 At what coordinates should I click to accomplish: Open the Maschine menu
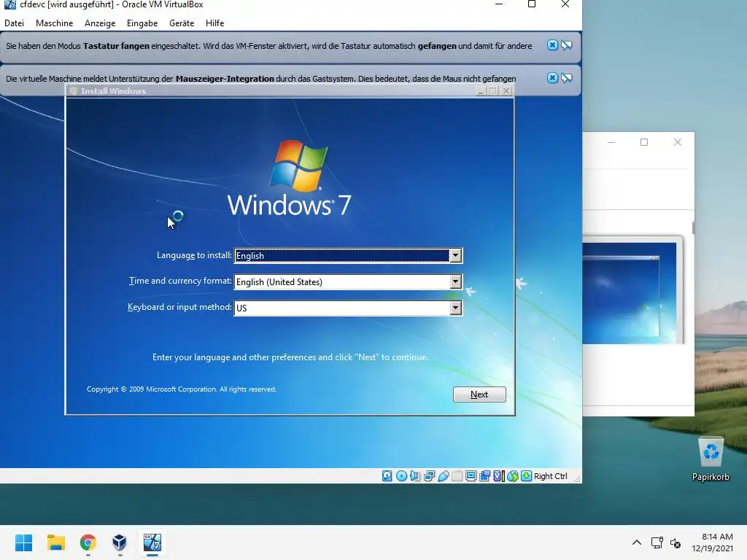54,23
